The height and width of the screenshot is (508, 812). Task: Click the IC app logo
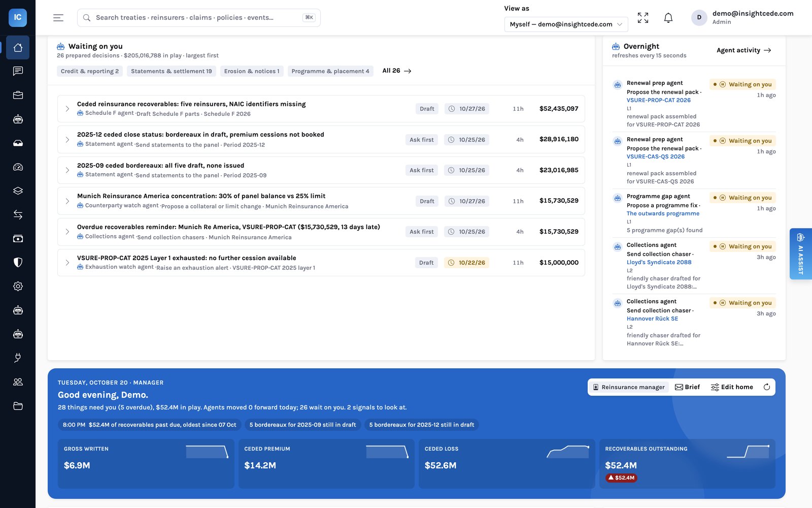(x=18, y=17)
